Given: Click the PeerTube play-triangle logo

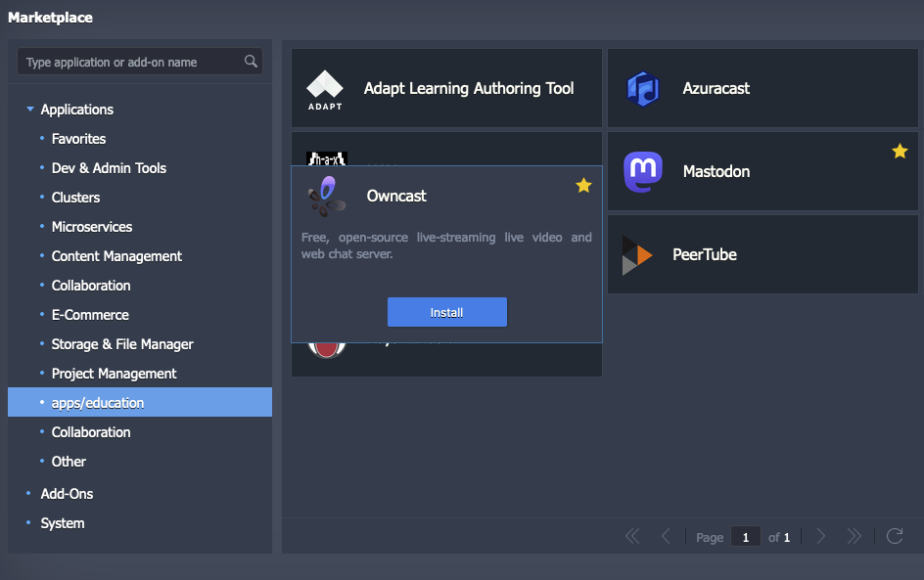Looking at the screenshot, I should (x=637, y=255).
